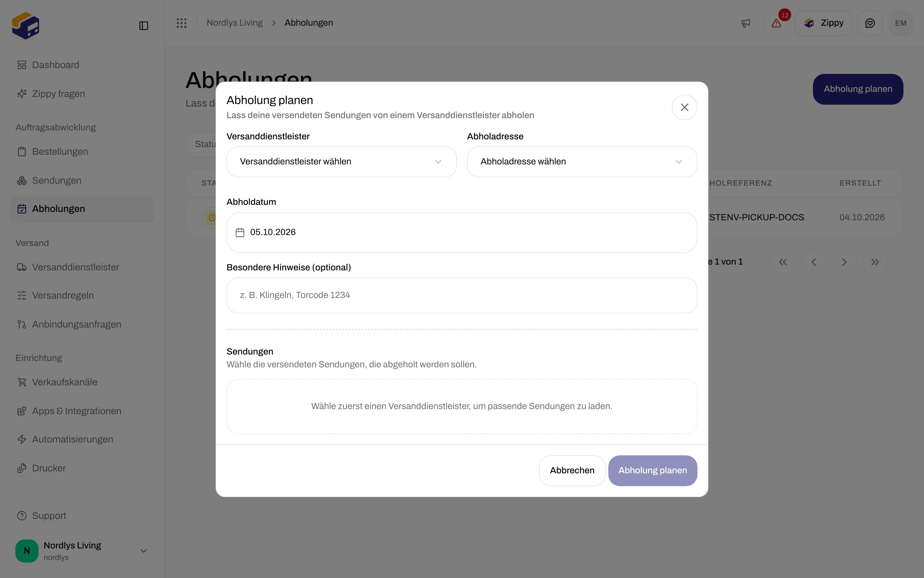
Task: Collapse the sidebar panel icon
Action: (x=143, y=26)
